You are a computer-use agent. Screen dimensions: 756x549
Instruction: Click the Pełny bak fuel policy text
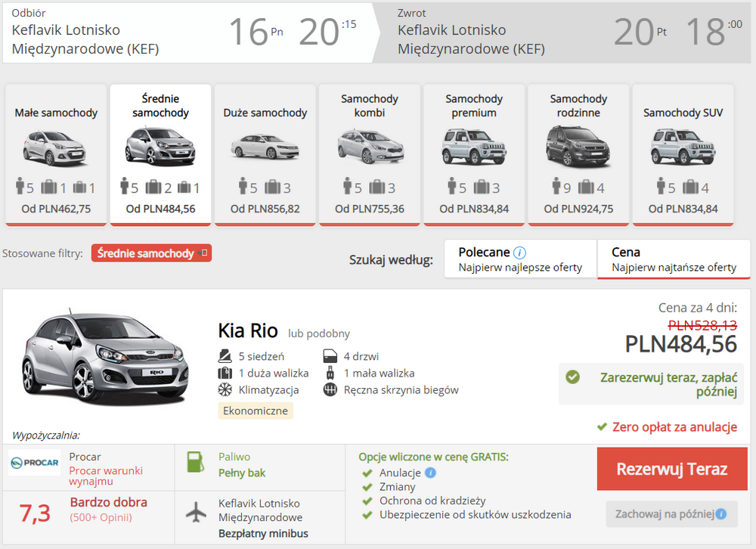point(242,473)
